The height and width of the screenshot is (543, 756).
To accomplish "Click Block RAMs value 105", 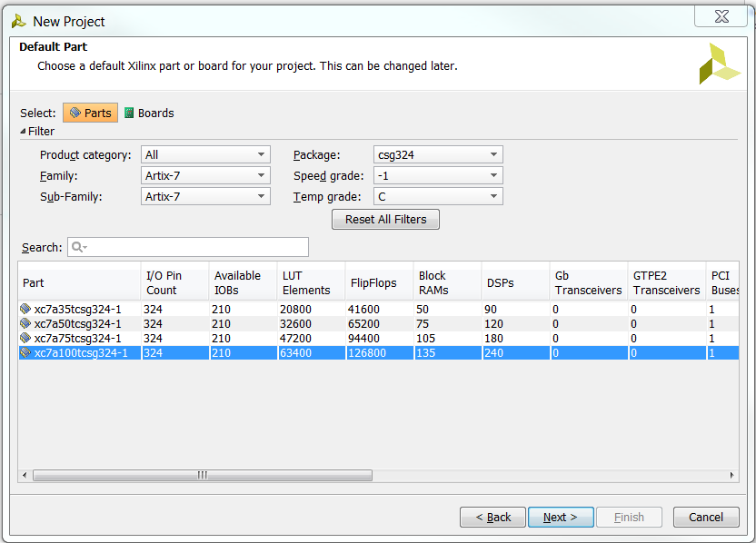I will 426,338.
